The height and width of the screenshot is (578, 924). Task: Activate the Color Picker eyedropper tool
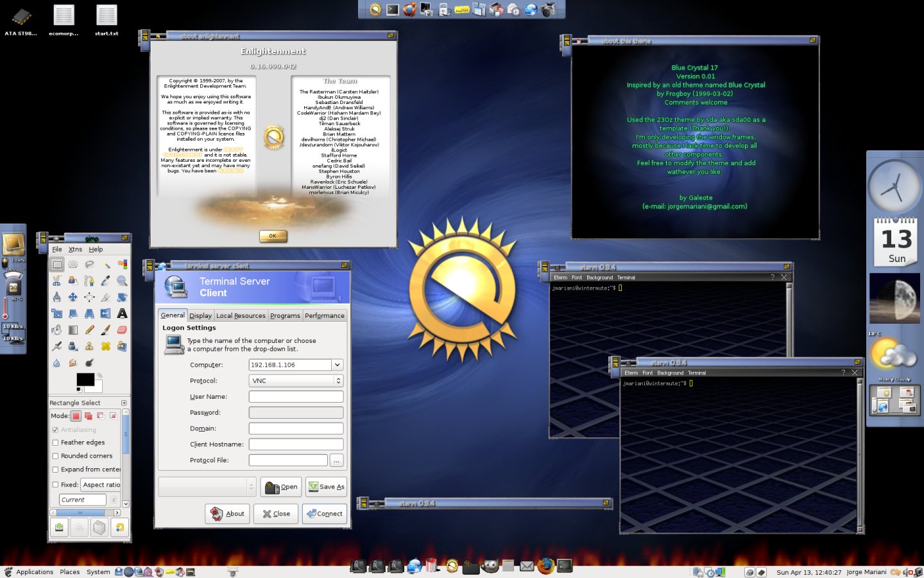106,281
